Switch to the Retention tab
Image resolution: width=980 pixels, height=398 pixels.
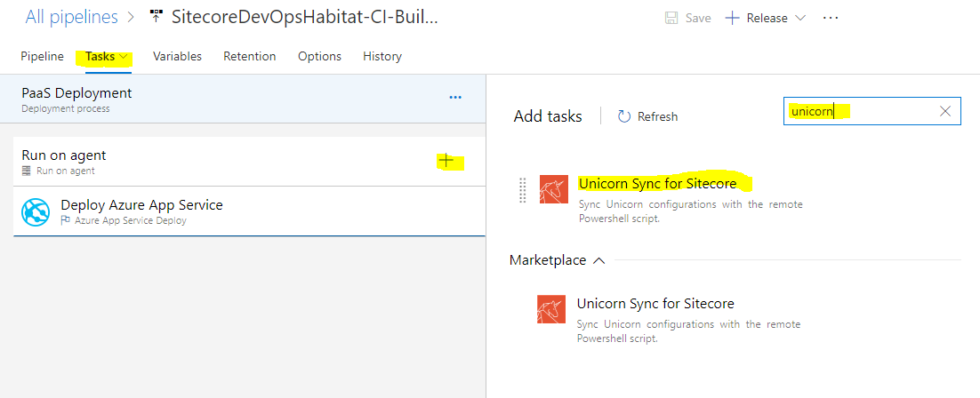[x=249, y=56]
